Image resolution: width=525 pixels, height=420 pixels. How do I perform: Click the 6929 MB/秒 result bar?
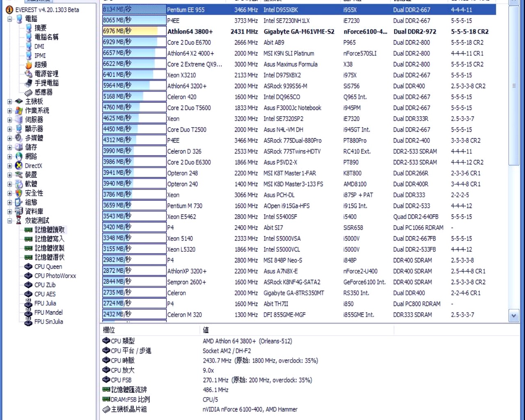pyautogui.click(x=134, y=42)
